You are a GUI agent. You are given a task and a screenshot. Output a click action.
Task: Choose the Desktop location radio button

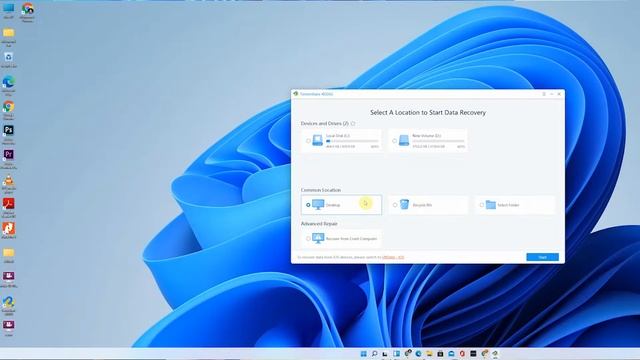[x=308, y=205]
